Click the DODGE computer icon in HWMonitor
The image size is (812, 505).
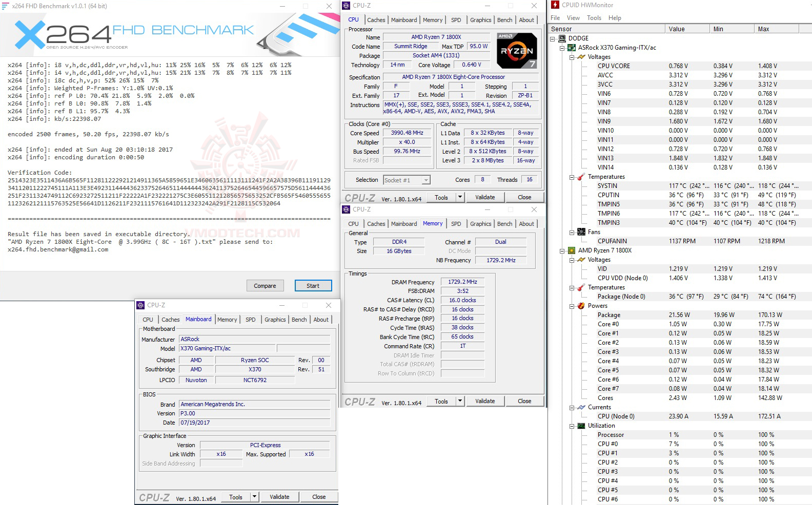point(562,38)
